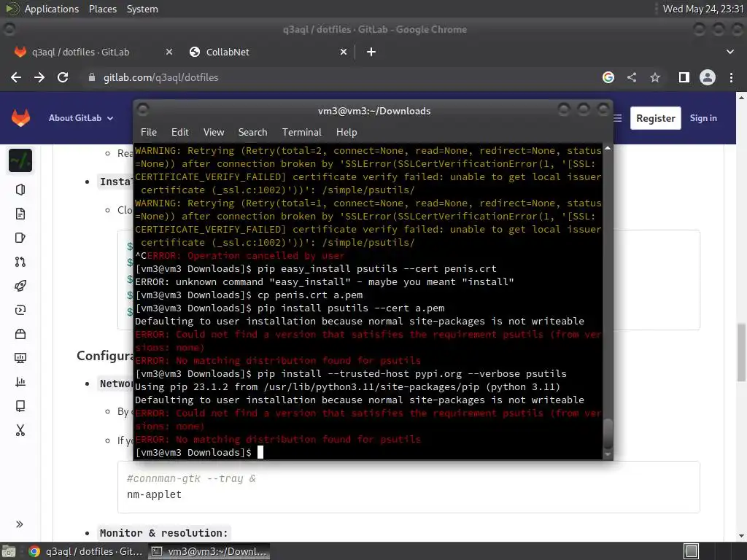Screen dimensions: 747x560
Task: Click the Sign in link
Action: pos(703,118)
